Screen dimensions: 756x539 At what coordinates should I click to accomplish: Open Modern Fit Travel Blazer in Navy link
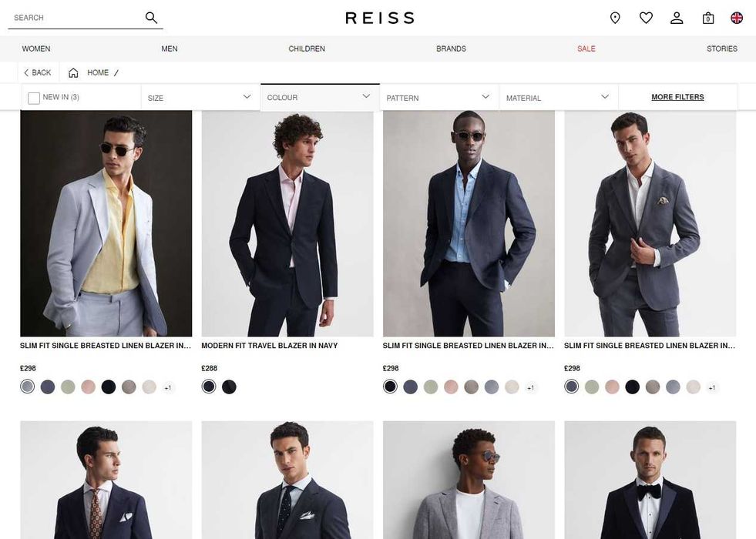click(270, 346)
